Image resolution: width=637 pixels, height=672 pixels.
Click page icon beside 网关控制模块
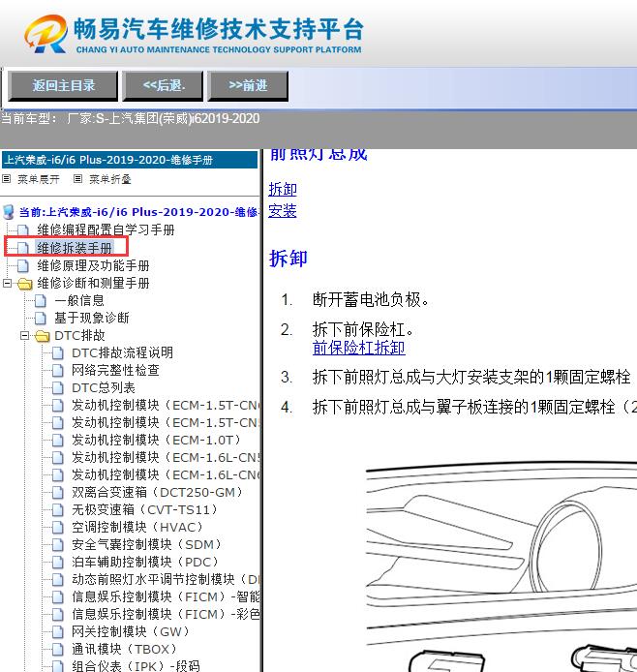[58, 632]
